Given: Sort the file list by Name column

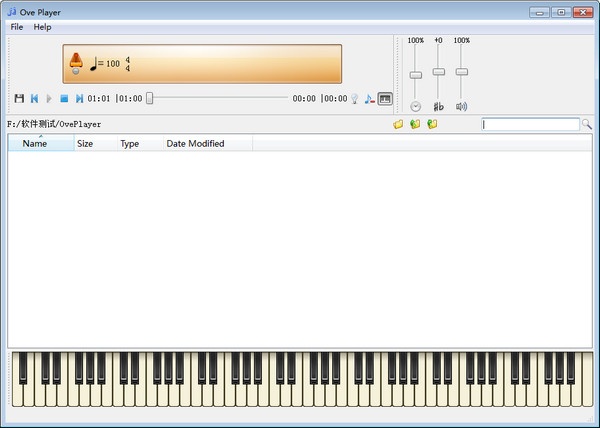Looking at the screenshot, I should 35,144.
